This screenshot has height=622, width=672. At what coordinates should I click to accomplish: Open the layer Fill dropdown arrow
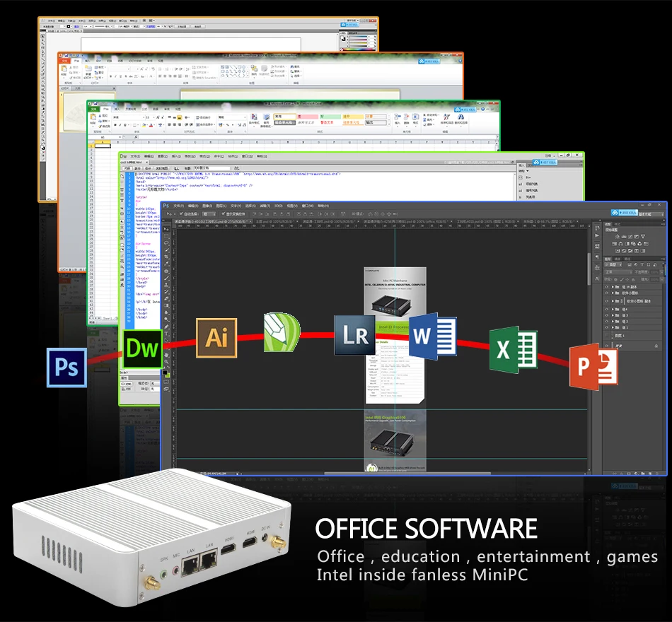pyautogui.click(x=662, y=280)
